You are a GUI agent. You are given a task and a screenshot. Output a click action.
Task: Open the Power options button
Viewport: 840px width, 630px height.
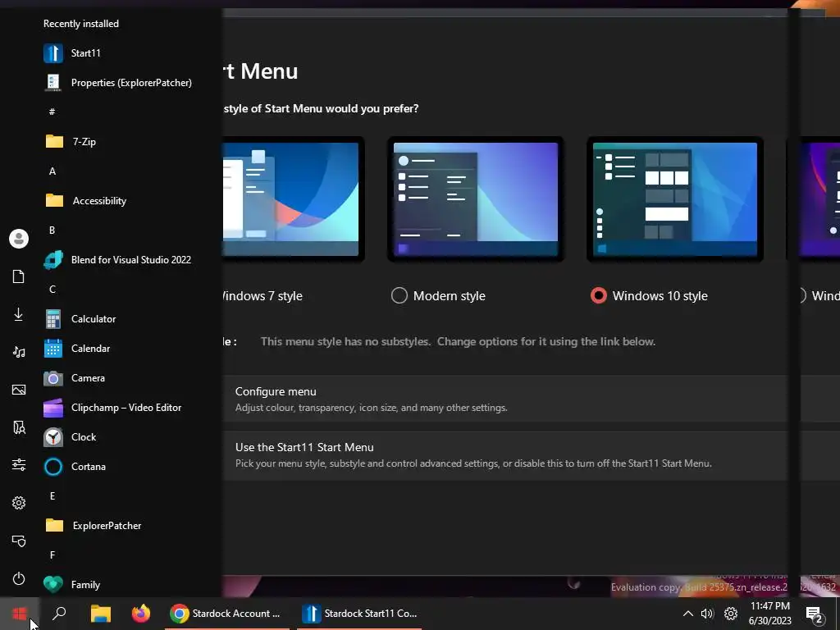[x=19, y=578]
